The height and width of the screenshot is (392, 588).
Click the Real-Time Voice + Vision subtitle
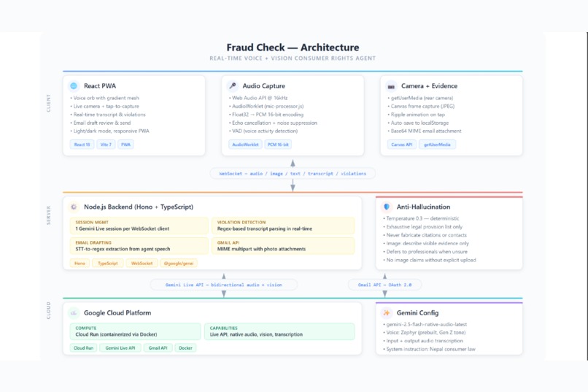coord(293,58)
